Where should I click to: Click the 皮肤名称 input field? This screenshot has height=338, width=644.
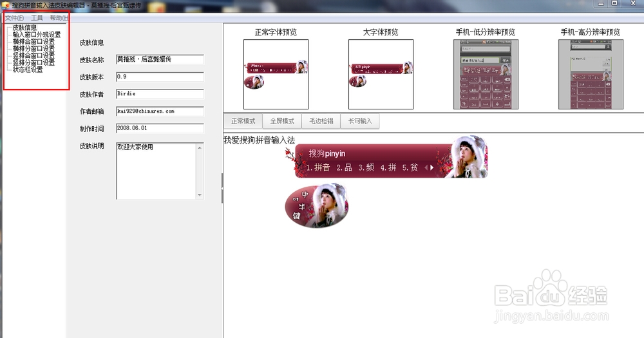tap(160, 59)
